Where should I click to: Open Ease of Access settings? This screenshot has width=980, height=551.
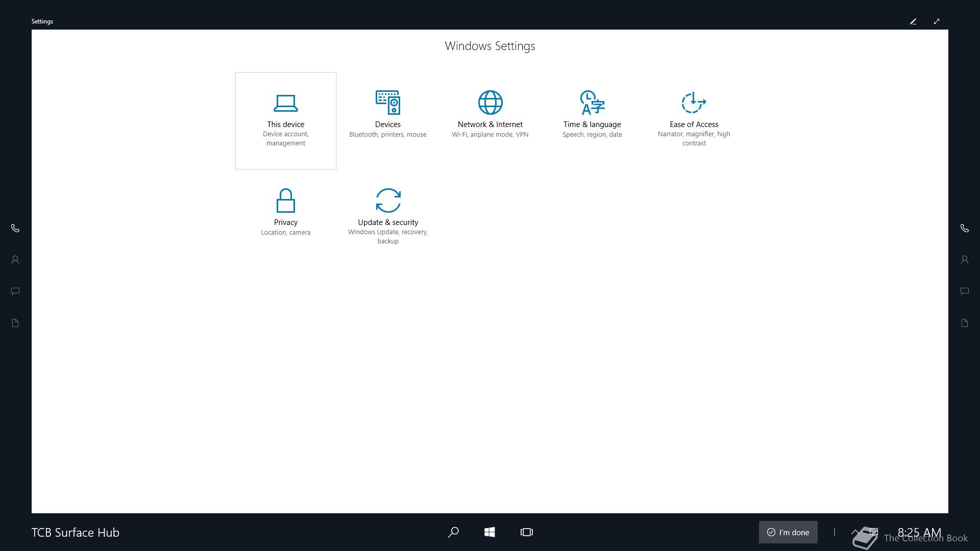(x=694, y=121)
